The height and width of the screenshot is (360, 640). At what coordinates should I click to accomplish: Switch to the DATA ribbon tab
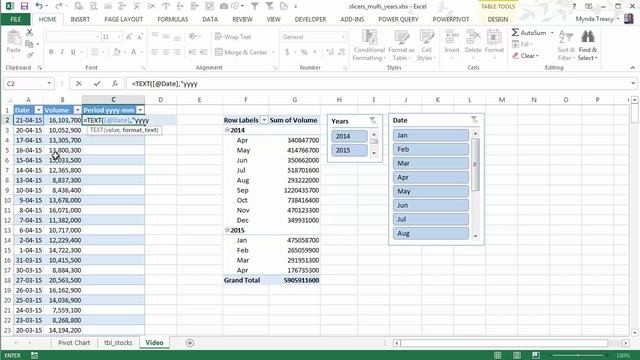[x=210, y=19]
